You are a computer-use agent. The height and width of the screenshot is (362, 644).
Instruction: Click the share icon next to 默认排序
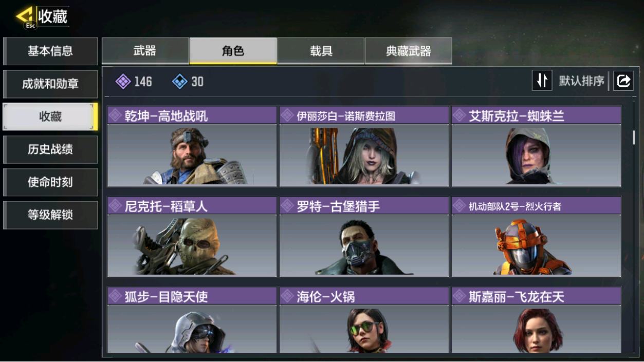(623, 81)
